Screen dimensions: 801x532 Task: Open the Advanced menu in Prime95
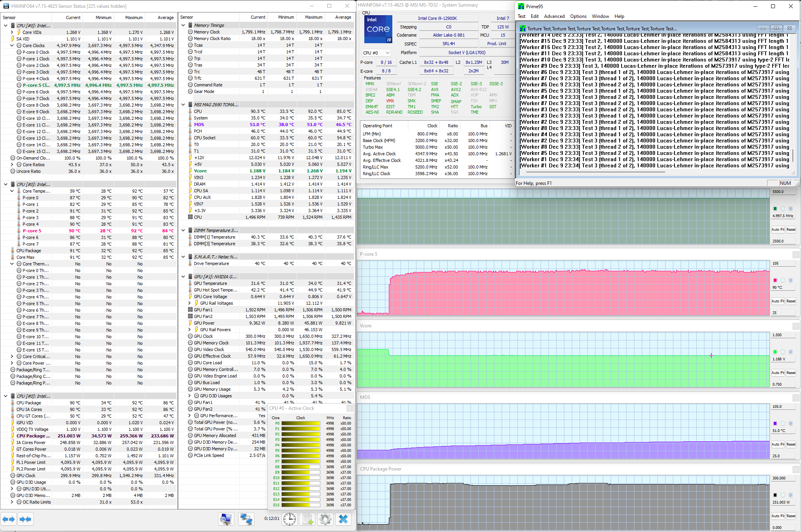[x=554, y=16]
